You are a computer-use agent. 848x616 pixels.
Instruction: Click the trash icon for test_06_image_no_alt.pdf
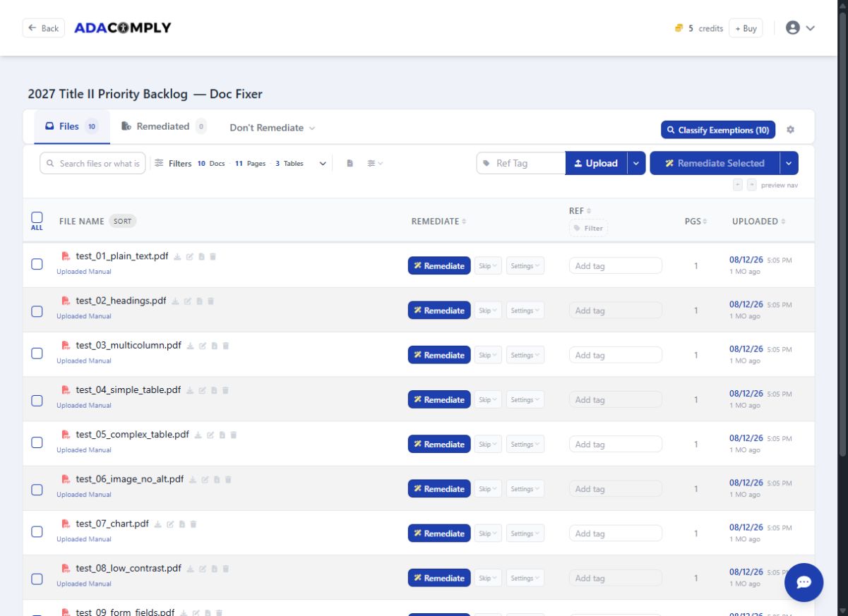pyautogui.click(x=228, y=480)
